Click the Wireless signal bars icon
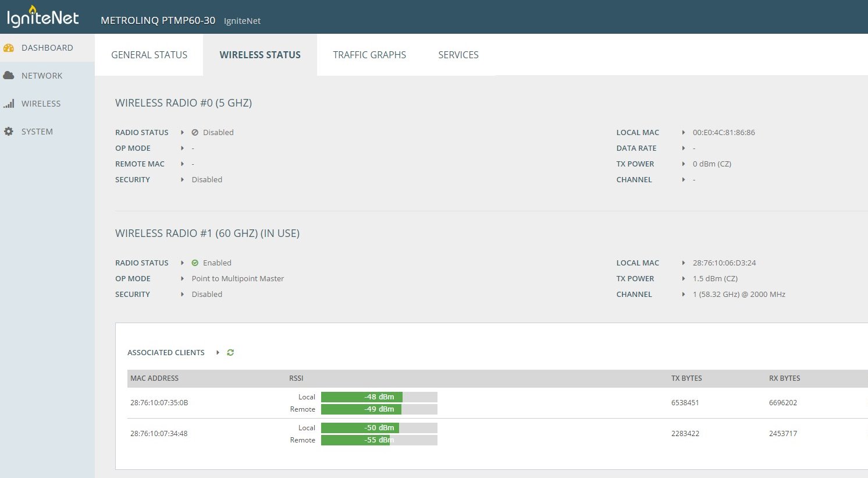This screenshot has width=868, height=478. click(x=9, y=104)
